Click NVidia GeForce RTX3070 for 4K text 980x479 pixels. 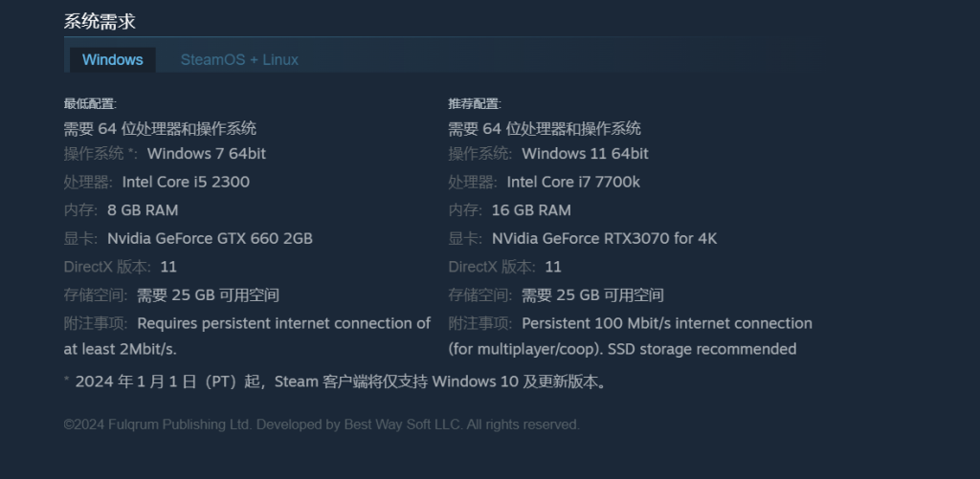click(605, 239)
